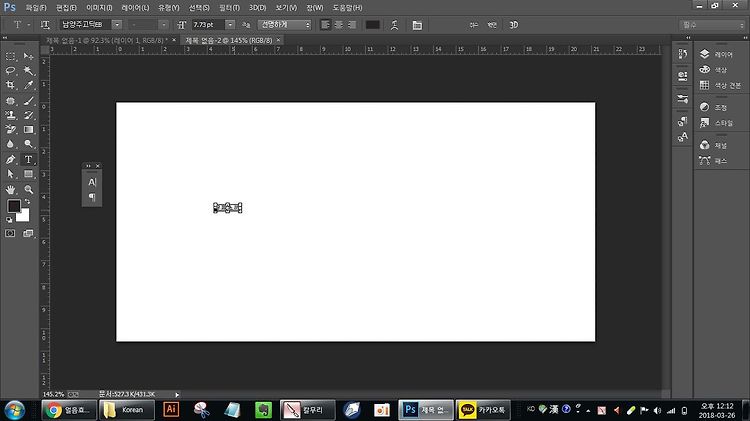
Task: Commit current text edits
Action: pos(492,25)
